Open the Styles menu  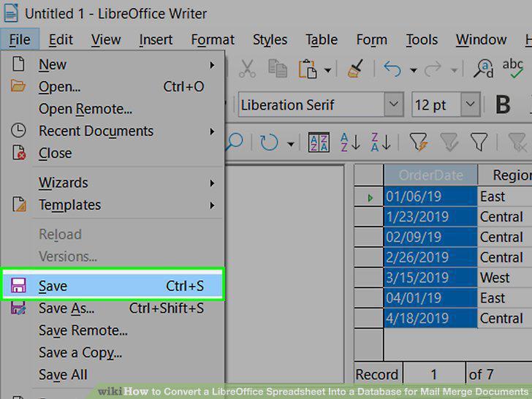tap(270, 39)
